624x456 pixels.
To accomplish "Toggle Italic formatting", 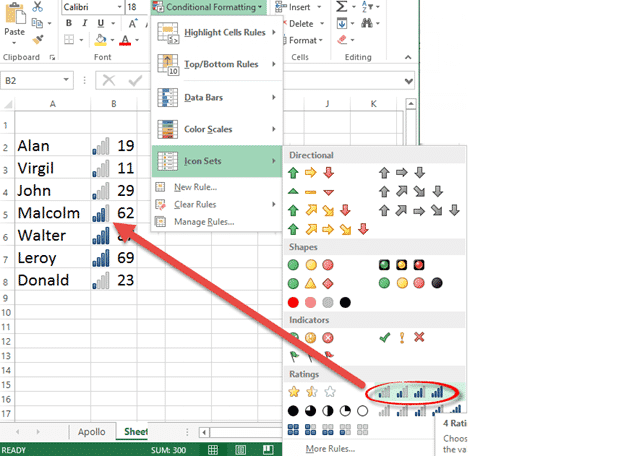I will [85, 23].
